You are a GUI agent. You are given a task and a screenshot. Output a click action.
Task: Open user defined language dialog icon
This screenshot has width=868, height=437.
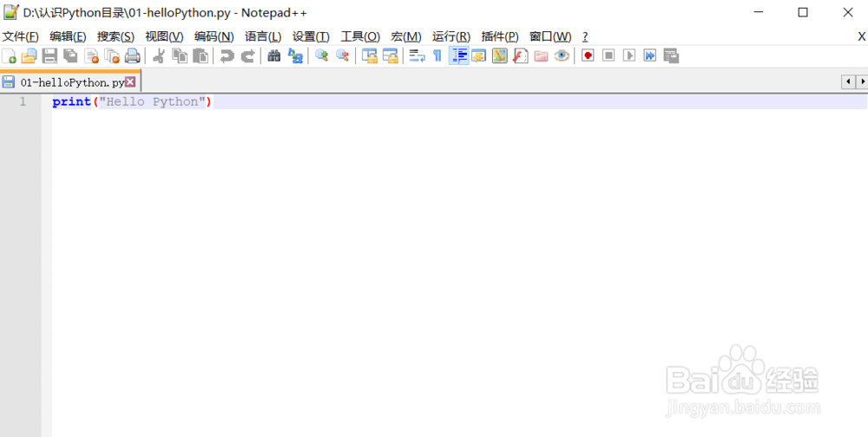pyautogui.click(x=479, y=55)
